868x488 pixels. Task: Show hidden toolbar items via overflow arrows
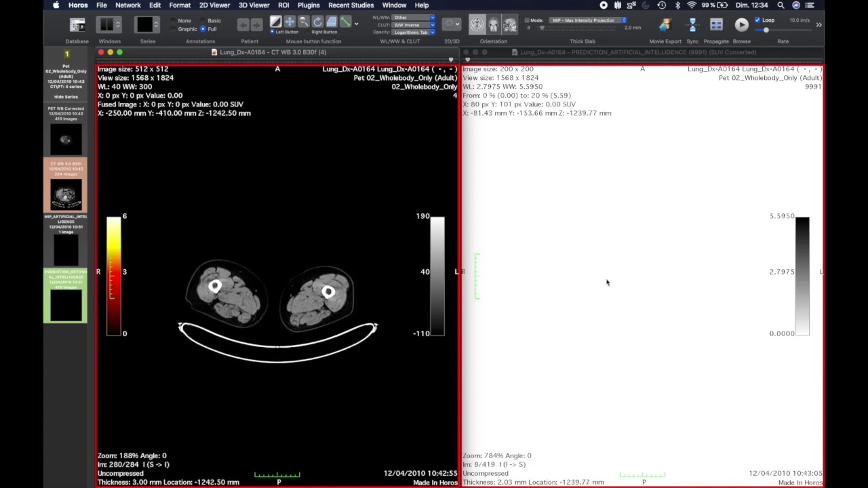click(x=818, y=25)
